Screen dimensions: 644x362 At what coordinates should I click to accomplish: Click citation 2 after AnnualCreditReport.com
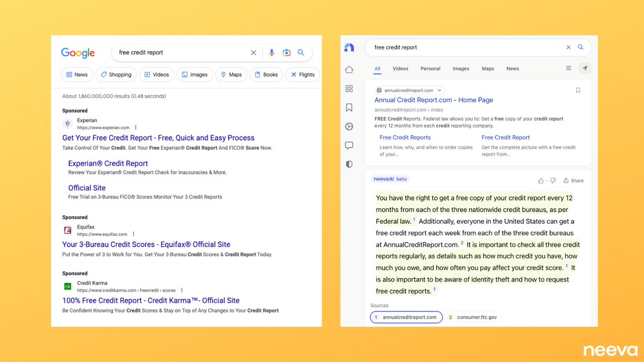(x=462, y=243)
